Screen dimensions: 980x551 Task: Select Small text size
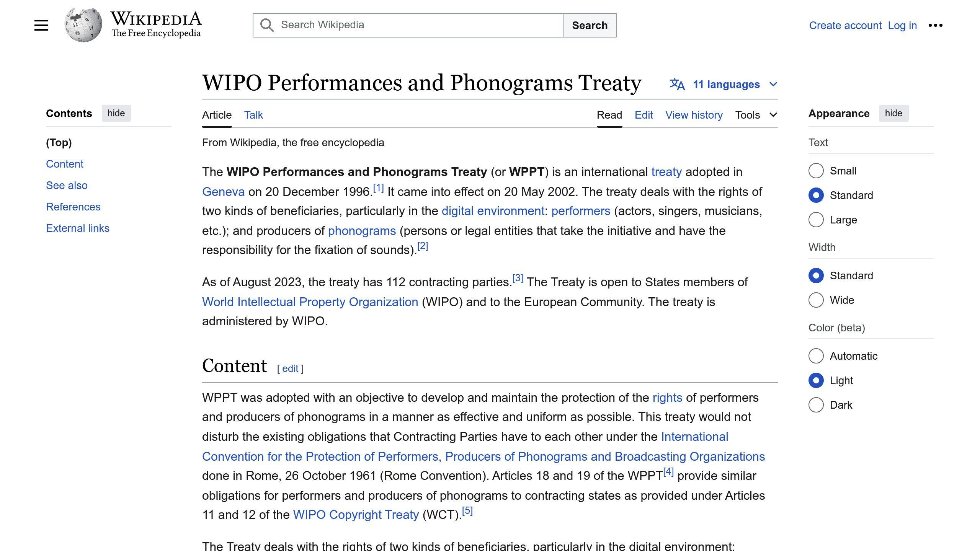pos(816,171)
